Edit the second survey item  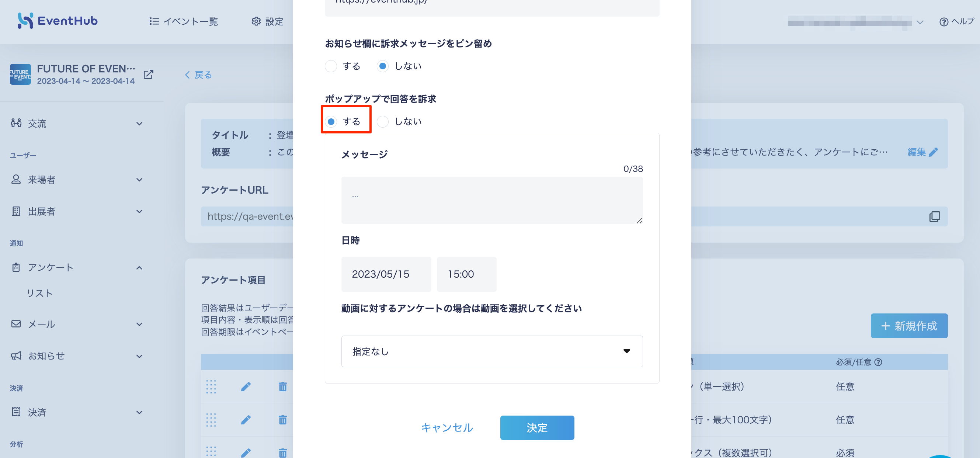(x=246, y=420)
